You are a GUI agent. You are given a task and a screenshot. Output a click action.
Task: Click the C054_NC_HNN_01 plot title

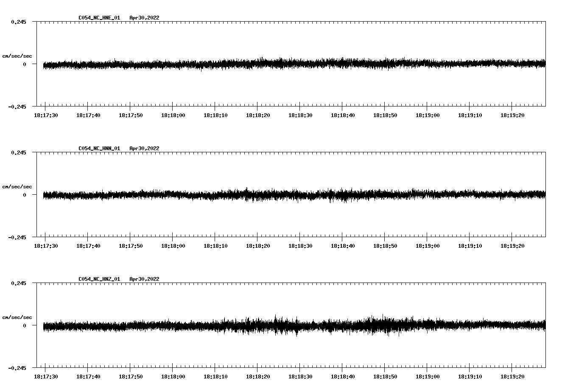pyautogui.click(x=99, y=148)
